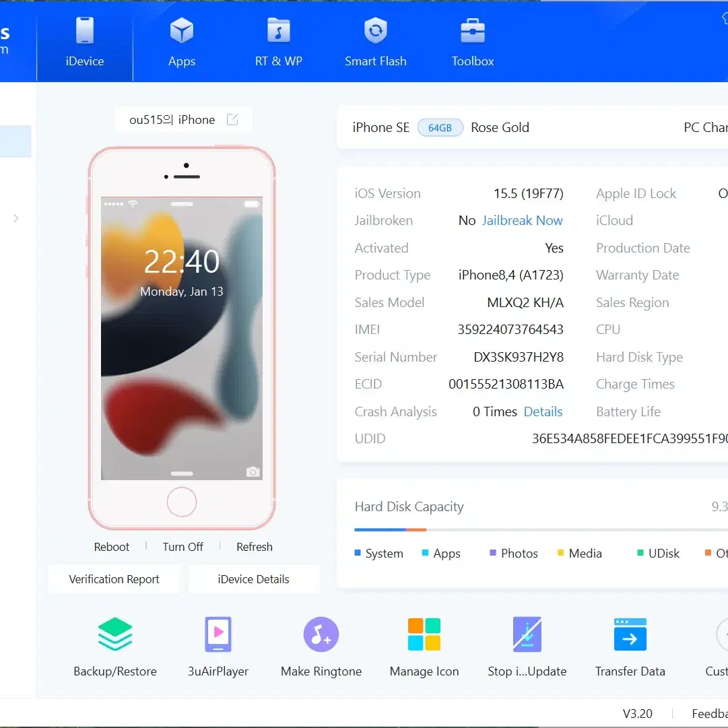Expand the left sidebar chevron
Screen dimensions: 728x728
[16, 218]
